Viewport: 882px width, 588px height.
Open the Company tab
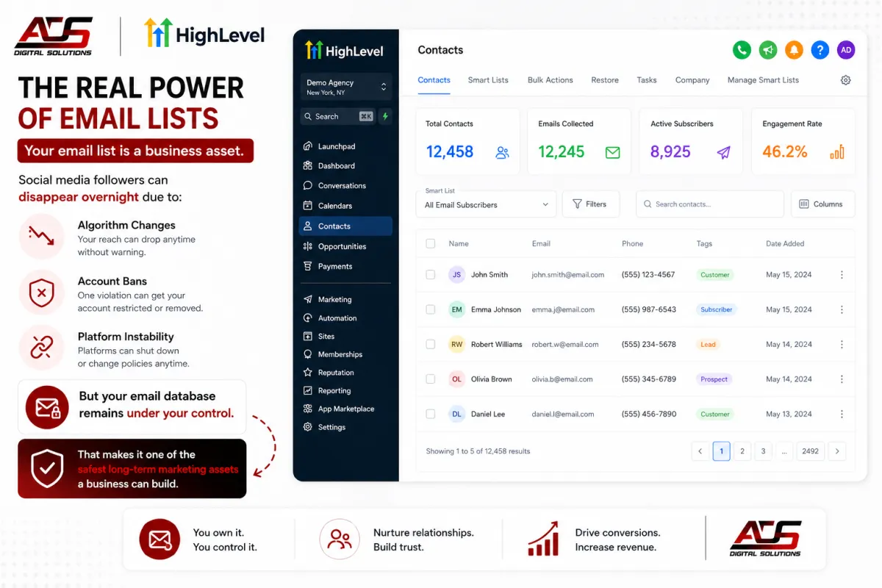pos(692,80)
